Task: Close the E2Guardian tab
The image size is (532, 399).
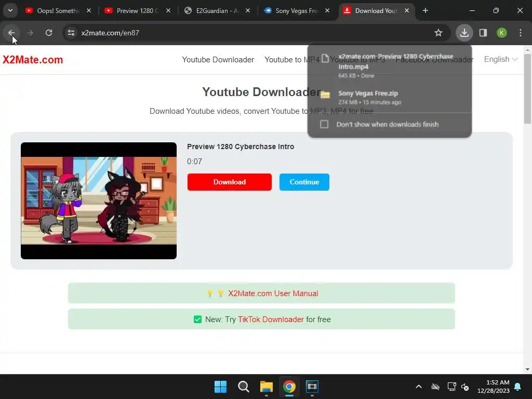Action: click(x=248, y=11)
